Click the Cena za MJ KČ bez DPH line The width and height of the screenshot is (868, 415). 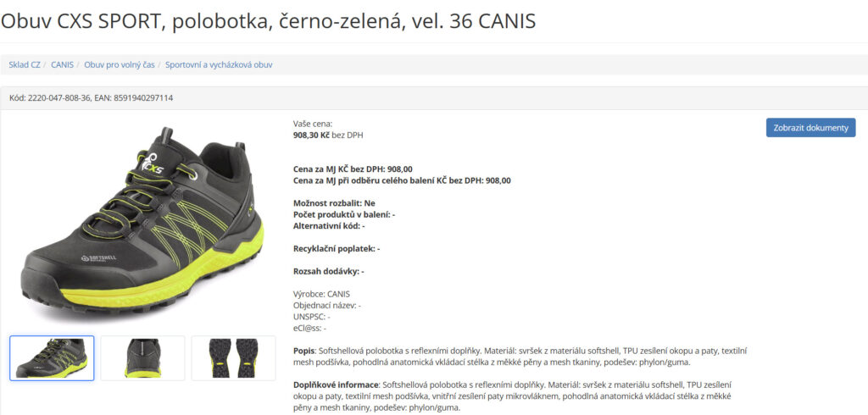352,169
